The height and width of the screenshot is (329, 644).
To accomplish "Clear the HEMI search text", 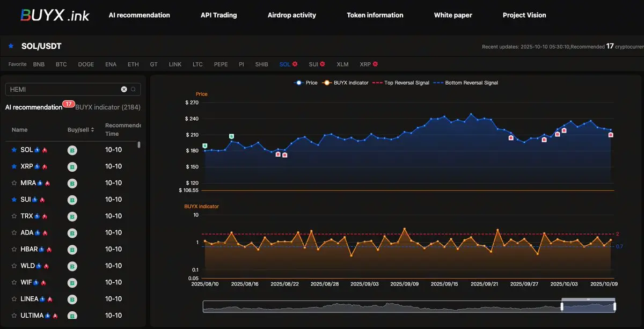I will 124,90.
